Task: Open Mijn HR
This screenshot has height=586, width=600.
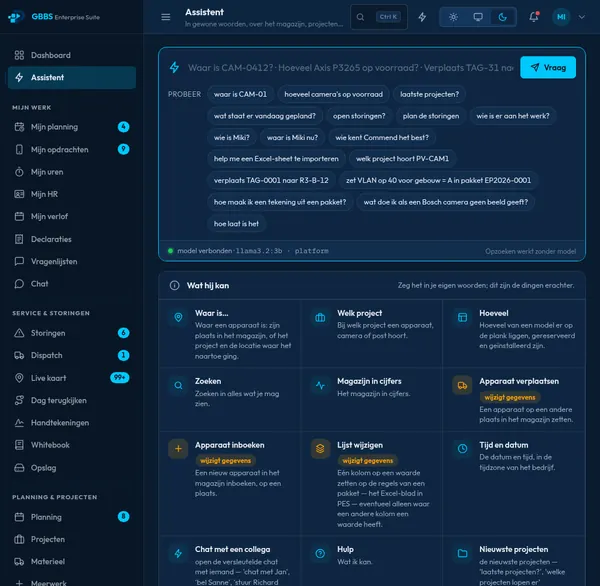Action: [x=72, y=194]
